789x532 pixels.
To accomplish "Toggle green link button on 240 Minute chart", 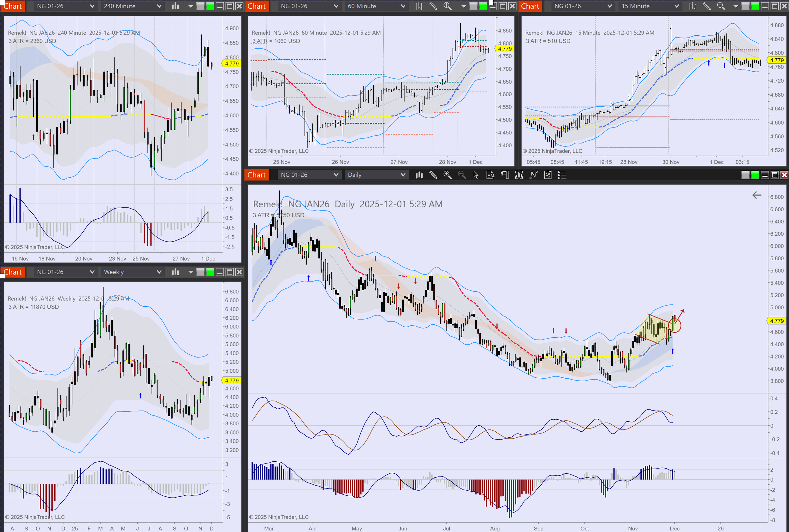I will pyautogui.click(x=210, y=6).
